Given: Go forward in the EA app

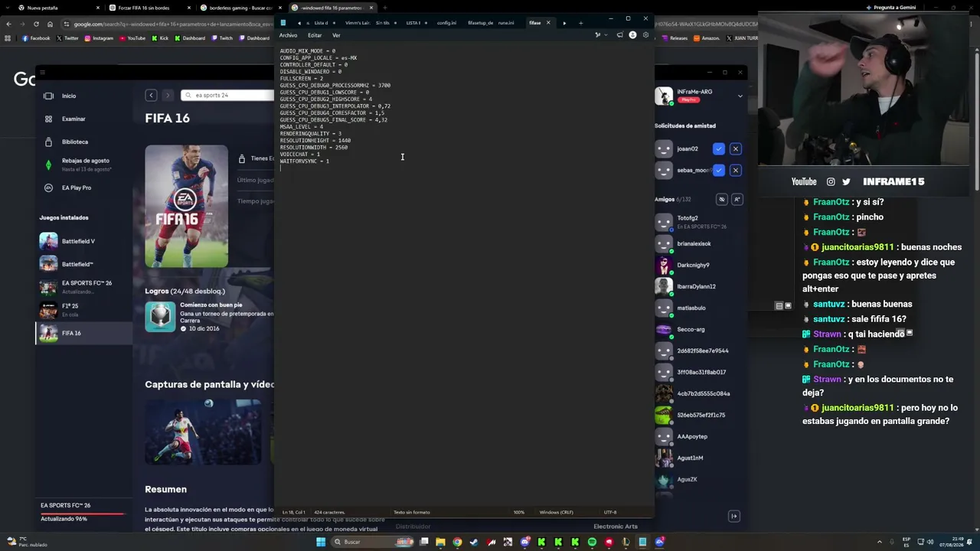Looking at the screenshot, I should 168,95.
